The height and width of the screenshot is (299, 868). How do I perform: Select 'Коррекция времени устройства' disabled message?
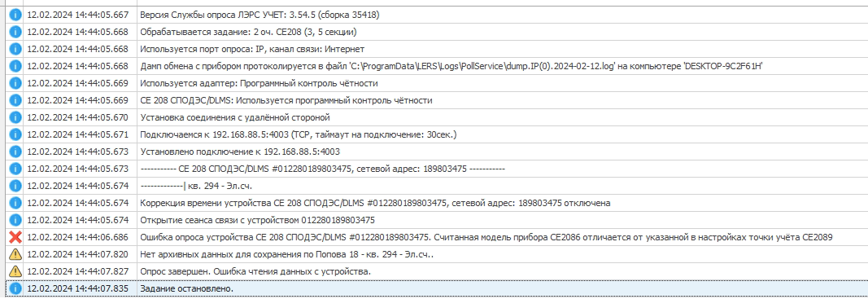tap(375, 203)
